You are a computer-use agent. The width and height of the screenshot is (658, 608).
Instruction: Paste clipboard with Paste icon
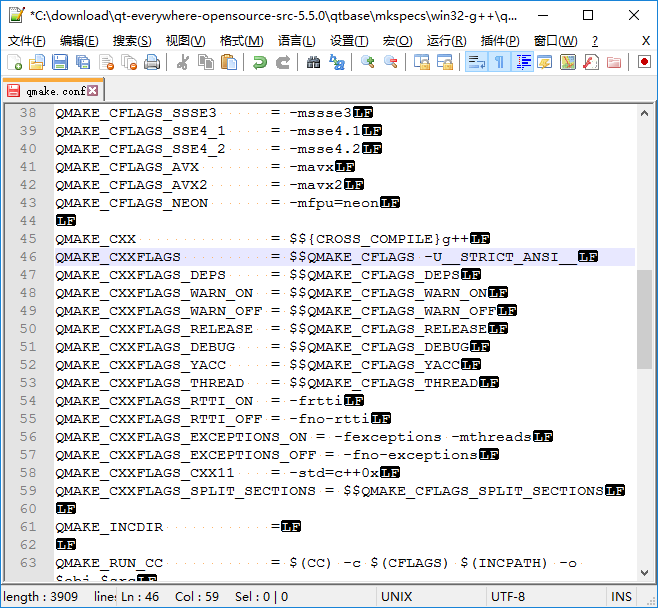coord(229,63)
